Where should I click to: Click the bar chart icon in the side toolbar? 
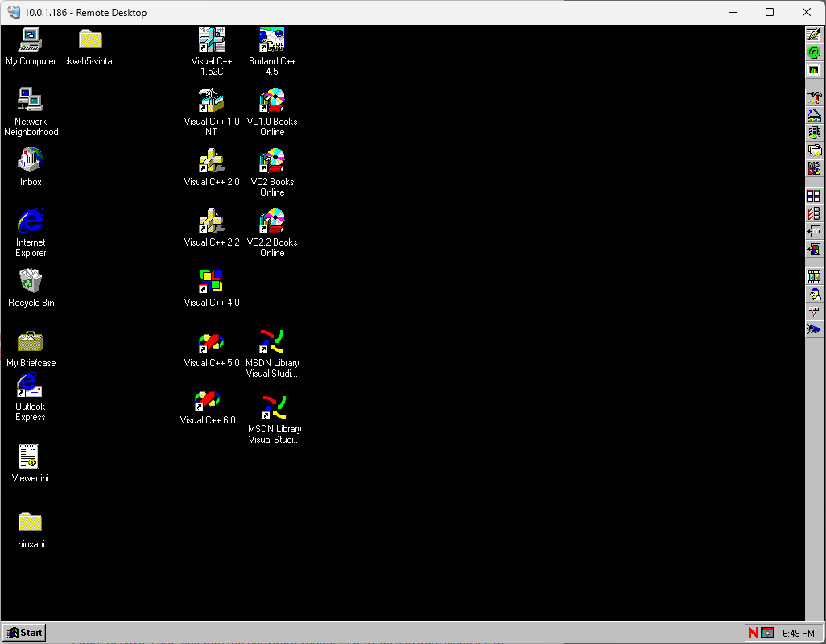pyautogui.click(x=814, y=70)
